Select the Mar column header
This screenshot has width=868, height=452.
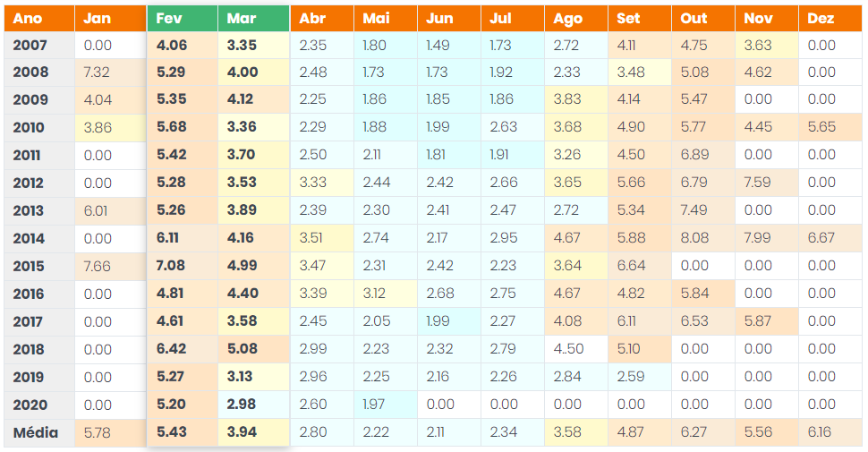pyautogui.click(x=253, y=18)
